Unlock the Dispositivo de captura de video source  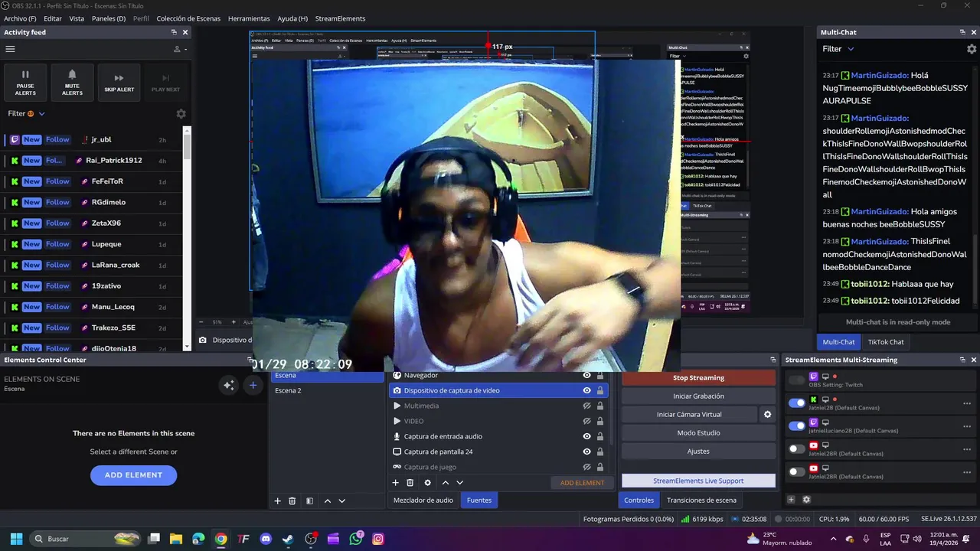[600, 390]
